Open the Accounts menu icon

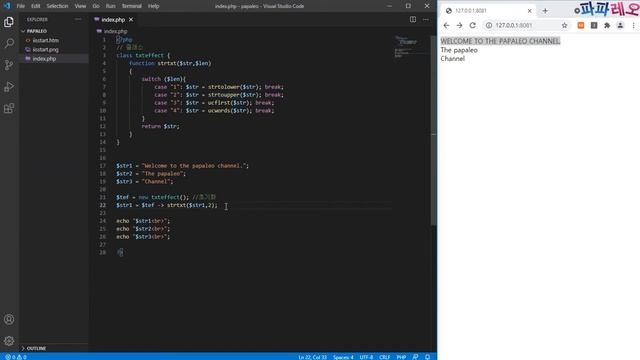point(9,319)
